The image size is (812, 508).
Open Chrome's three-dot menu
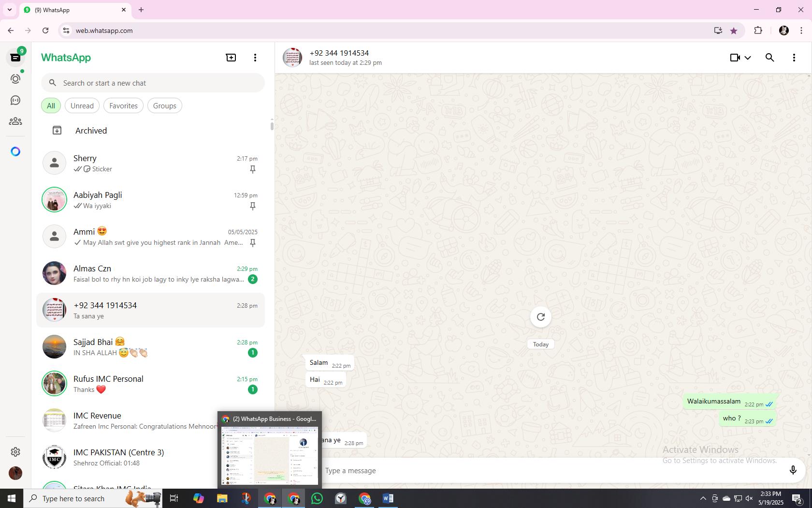click(801, 30)
